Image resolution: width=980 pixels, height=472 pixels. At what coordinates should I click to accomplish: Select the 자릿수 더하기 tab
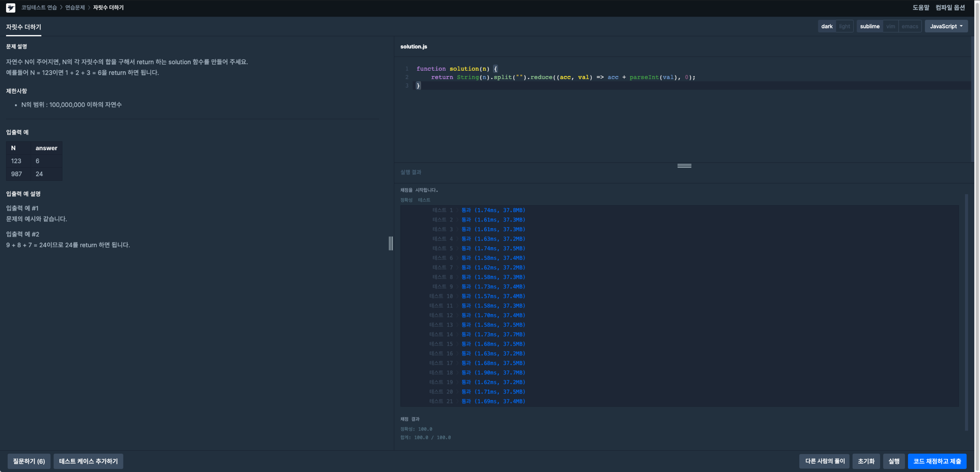pyautogui.click(x=24, y=27)
